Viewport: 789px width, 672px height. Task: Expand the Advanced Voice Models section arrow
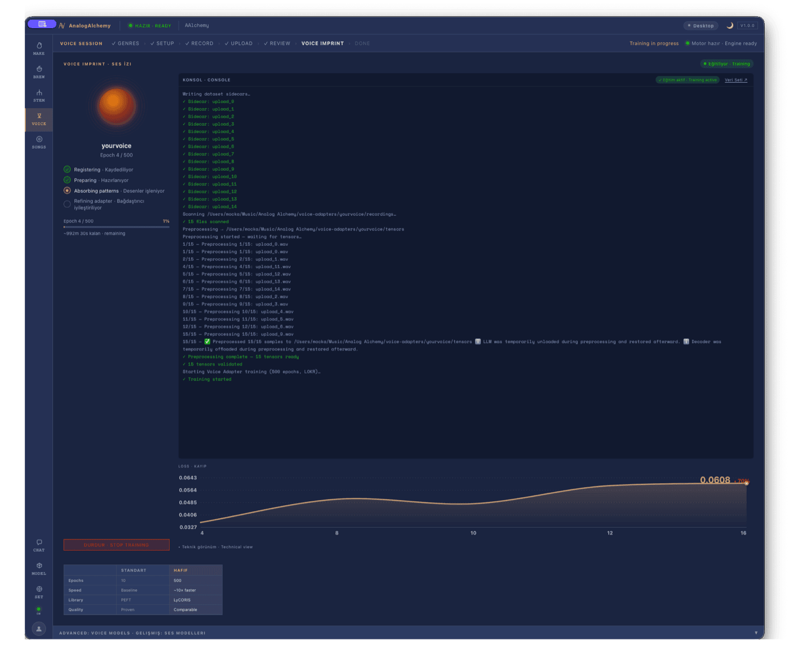[756, 633]
